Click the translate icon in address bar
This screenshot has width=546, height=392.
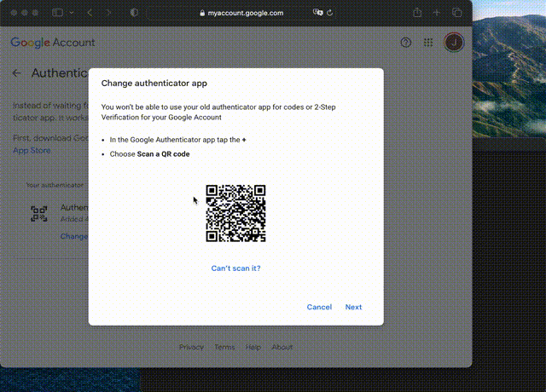pos(317,13)
